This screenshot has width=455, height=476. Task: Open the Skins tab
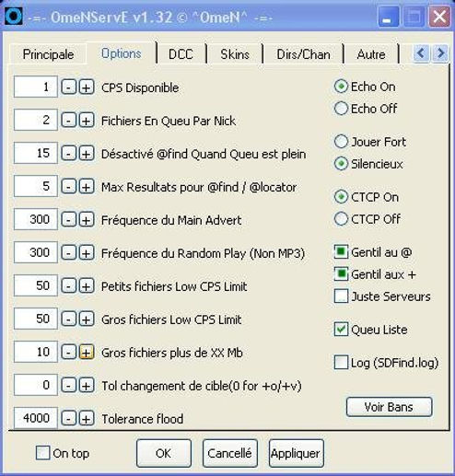(235, 54)
